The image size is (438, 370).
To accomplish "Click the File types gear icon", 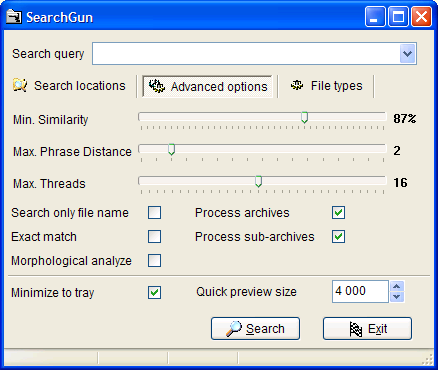I will (x=297, y=85).
